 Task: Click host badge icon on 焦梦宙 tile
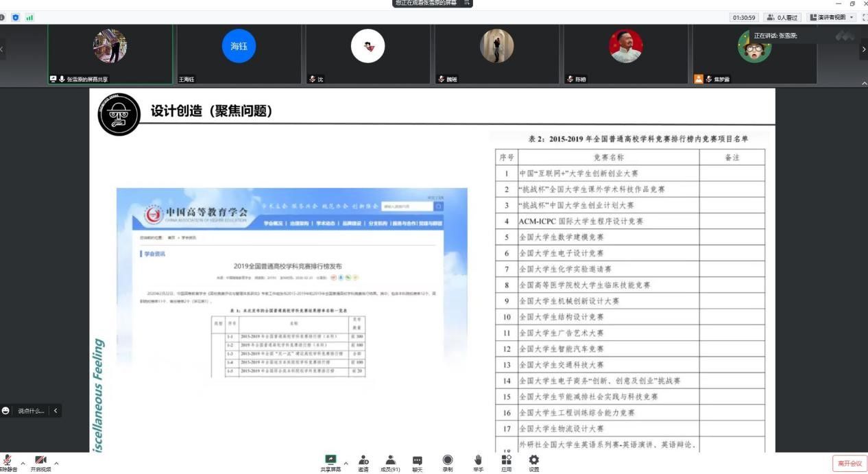(x=699, y=80)
